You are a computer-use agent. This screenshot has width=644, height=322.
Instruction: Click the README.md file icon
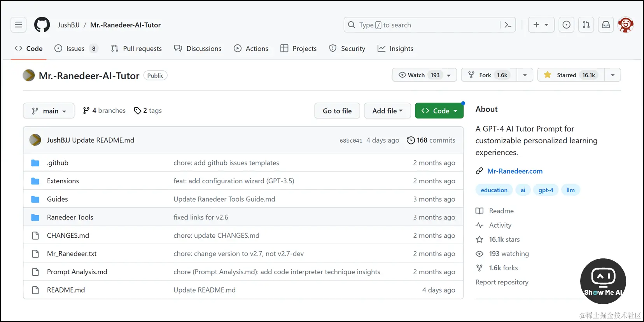click(x=35, y=290)
